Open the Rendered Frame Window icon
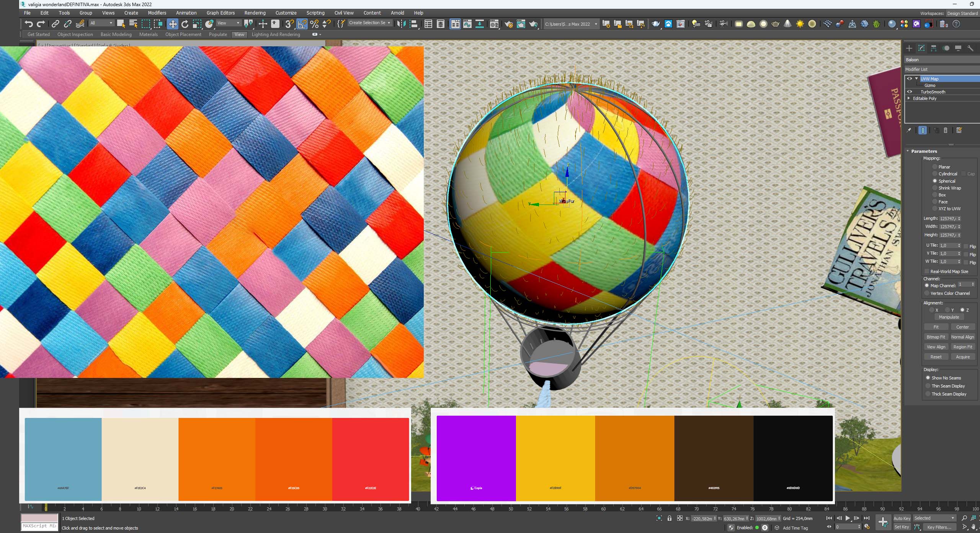980x533 pixels. pyautogui.click(x=521, y=24)
